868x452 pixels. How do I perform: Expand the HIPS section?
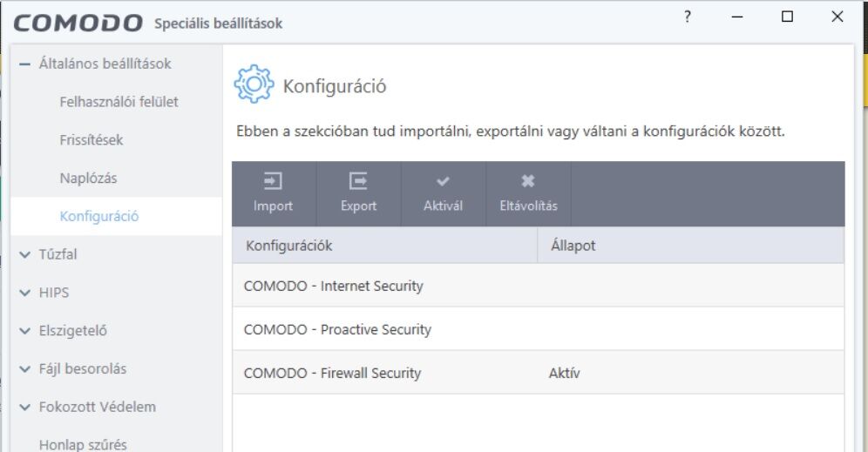point(24,293)
